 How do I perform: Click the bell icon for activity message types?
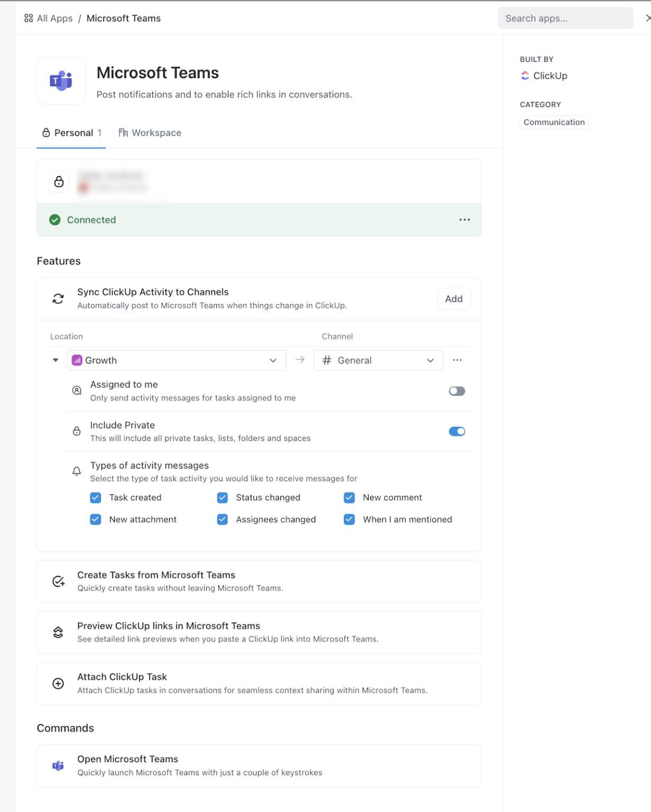(x=77, y=470)
